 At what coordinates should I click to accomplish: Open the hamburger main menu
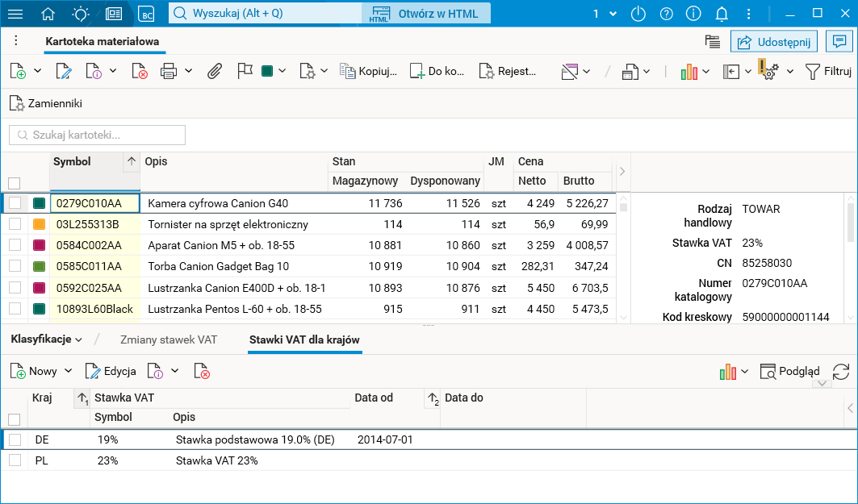[x=15, y=14]
